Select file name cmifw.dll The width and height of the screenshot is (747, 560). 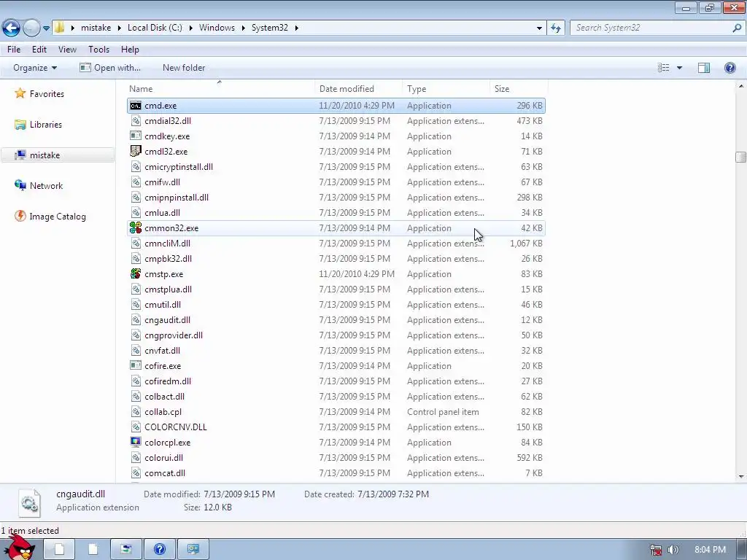pos(162,182)
